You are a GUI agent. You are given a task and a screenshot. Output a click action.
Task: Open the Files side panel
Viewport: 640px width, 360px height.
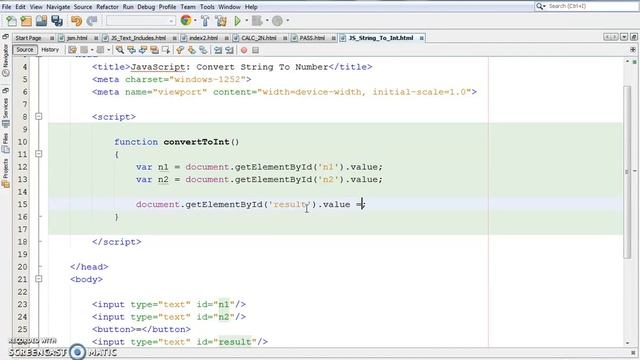tap(5, 143)
